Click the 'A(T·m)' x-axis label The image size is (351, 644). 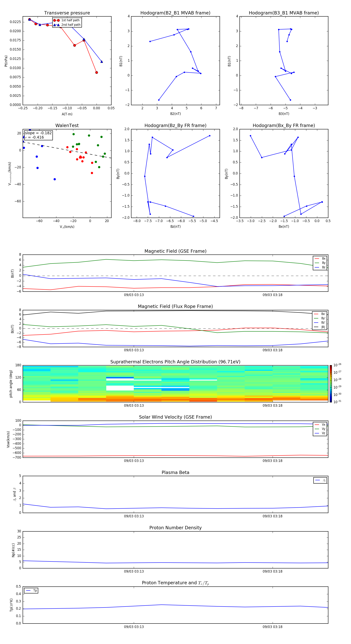67,114
